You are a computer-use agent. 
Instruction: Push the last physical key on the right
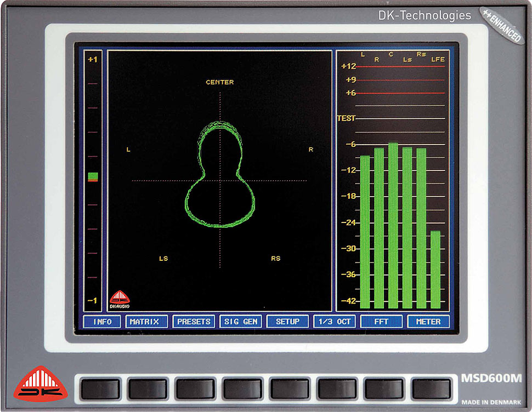431,388
